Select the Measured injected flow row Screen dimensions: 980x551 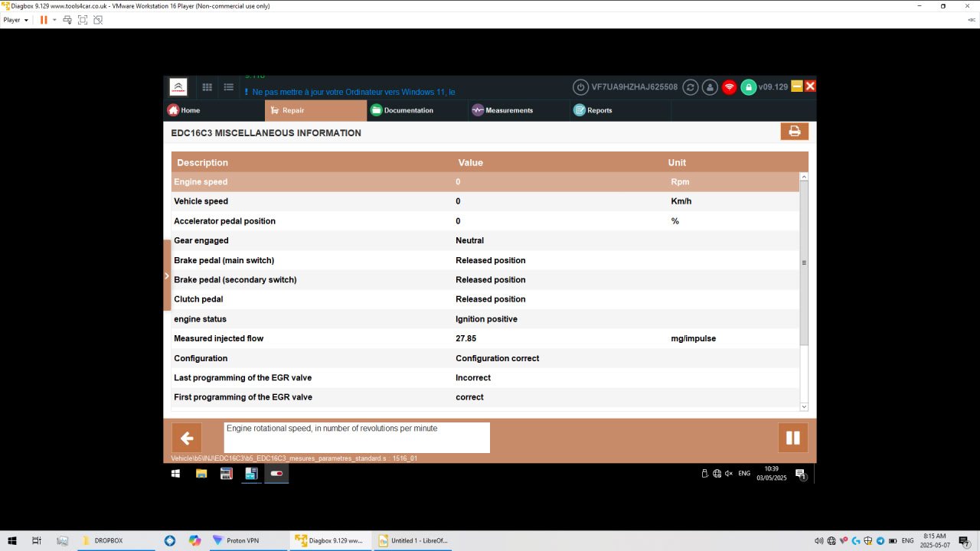pyautogui.click(x=485, y=338)
